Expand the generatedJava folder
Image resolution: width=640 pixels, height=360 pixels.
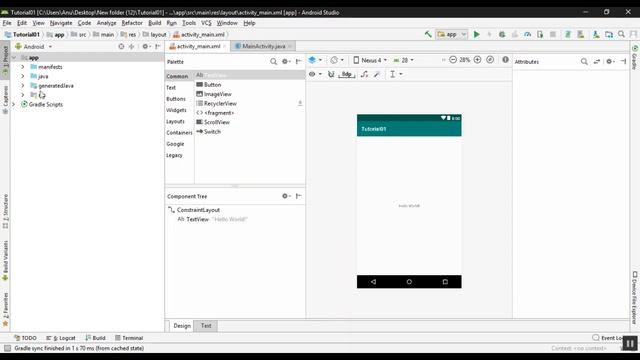23,85
